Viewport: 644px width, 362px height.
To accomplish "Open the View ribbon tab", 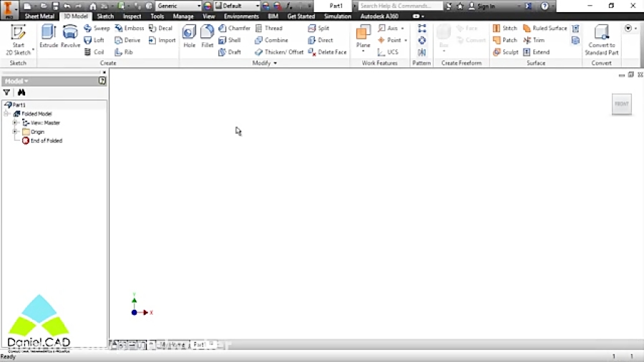I will (x=209, y=16).
